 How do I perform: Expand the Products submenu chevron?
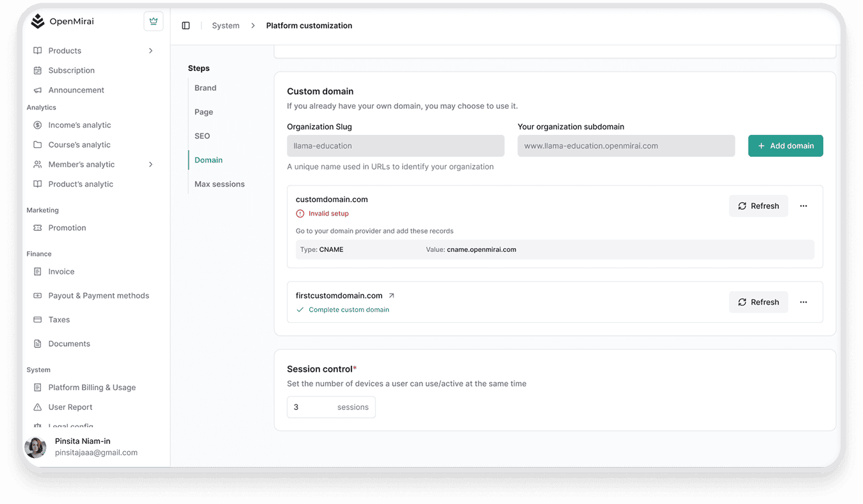[150, 51]
